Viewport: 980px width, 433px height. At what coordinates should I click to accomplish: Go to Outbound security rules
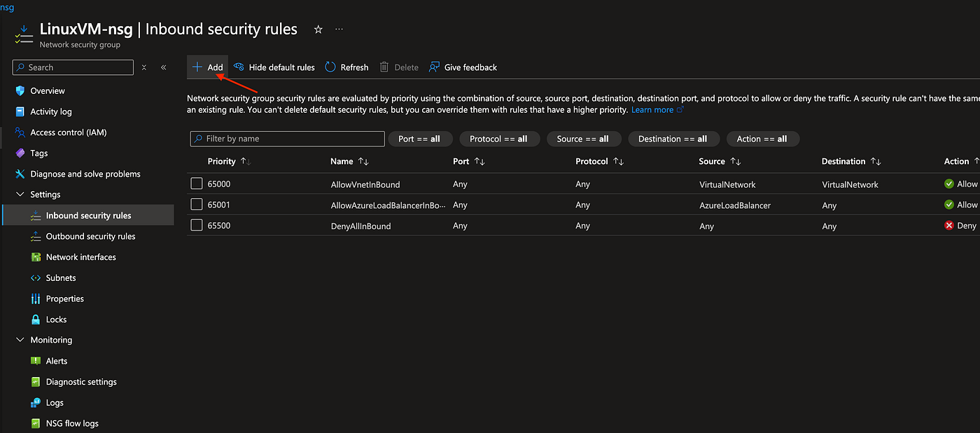tap(91, 237)
